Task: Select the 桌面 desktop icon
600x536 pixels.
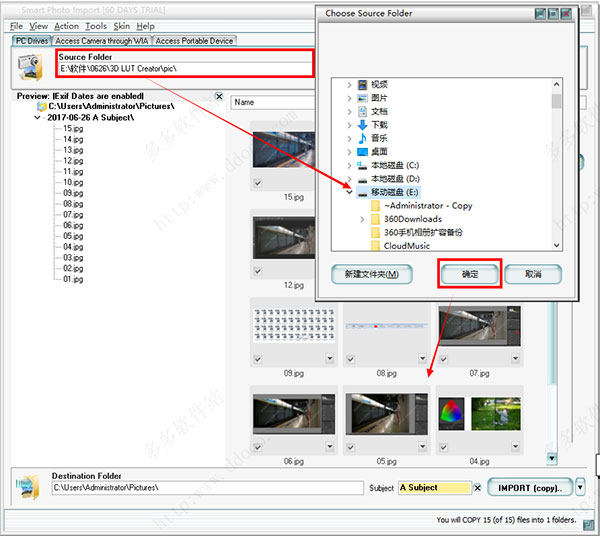Action: (x=362, y=152)
